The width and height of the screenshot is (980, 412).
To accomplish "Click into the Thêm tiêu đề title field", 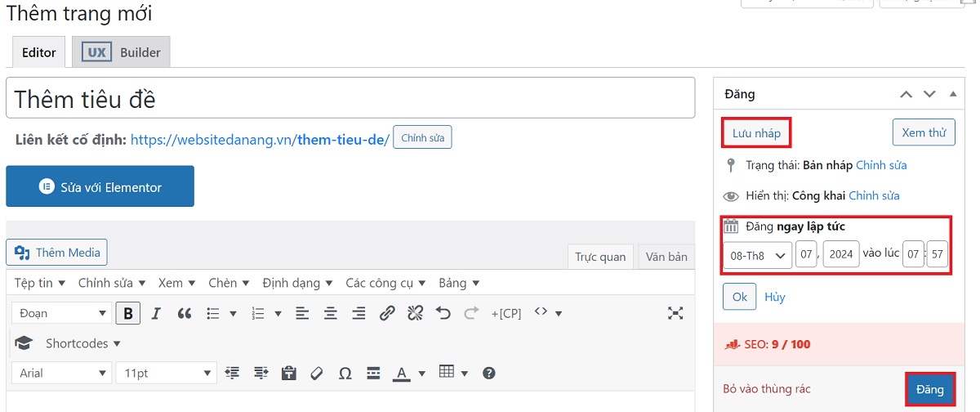I will pos(350,98).
